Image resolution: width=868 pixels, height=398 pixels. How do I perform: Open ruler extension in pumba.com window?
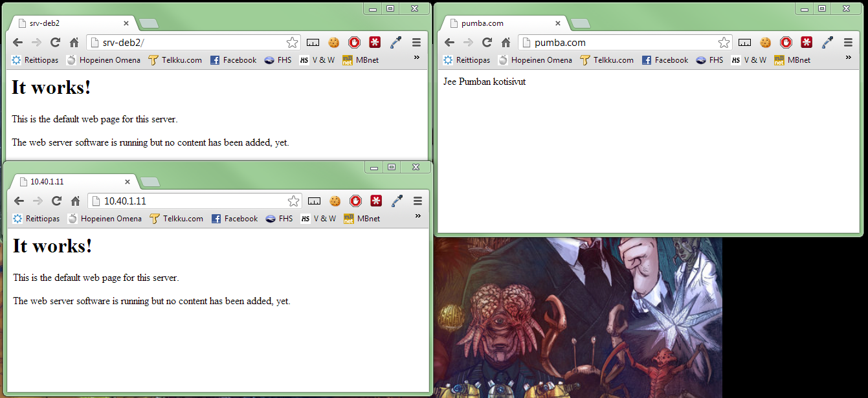point(745,43)
